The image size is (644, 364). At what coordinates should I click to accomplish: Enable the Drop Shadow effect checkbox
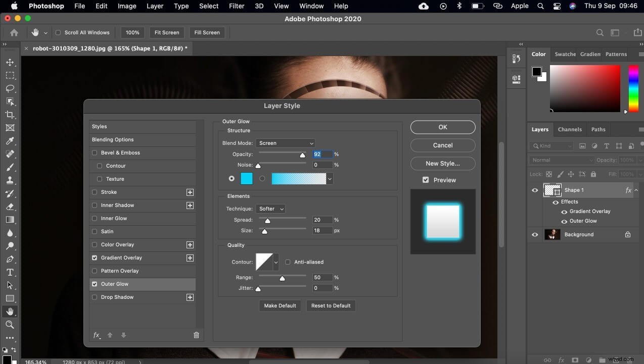coord(95,297)
